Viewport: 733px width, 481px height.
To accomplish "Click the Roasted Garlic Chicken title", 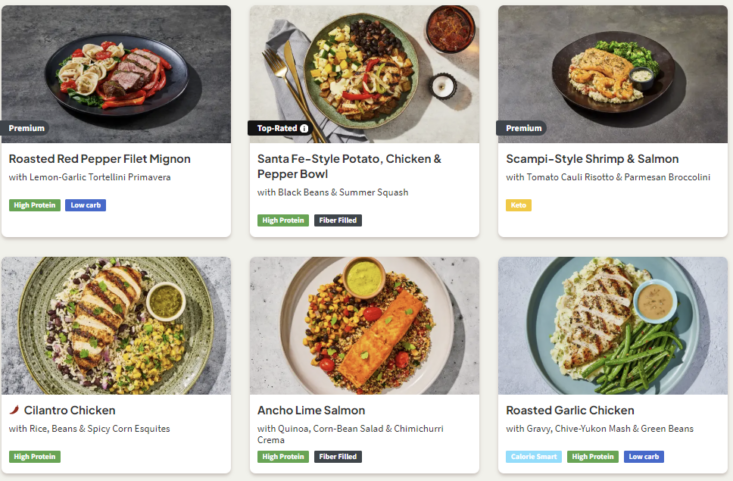I will click(570, 410).
